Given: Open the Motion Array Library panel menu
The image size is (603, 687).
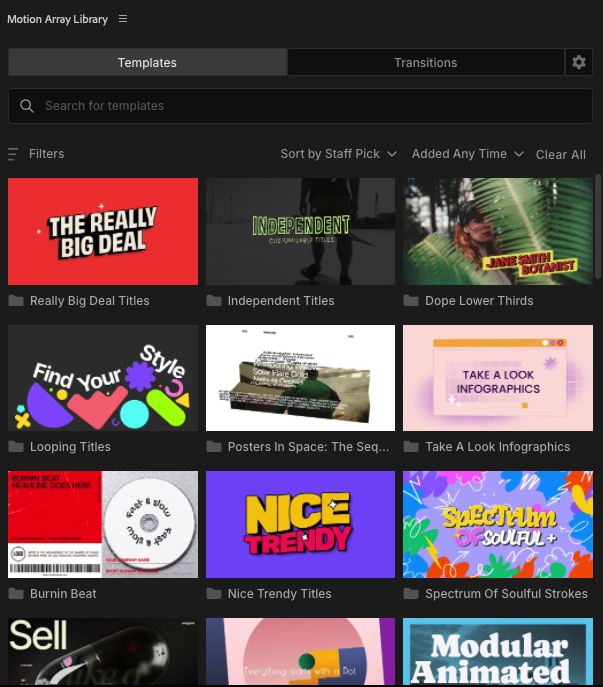Looking at the screenshot, I should (123, 19).
